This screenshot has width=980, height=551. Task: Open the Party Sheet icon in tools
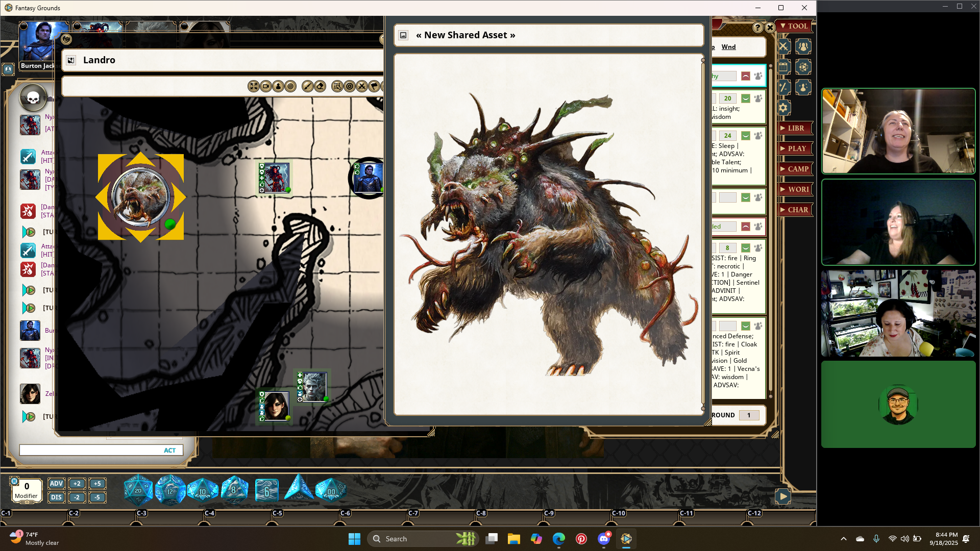(x=803, y=47)
